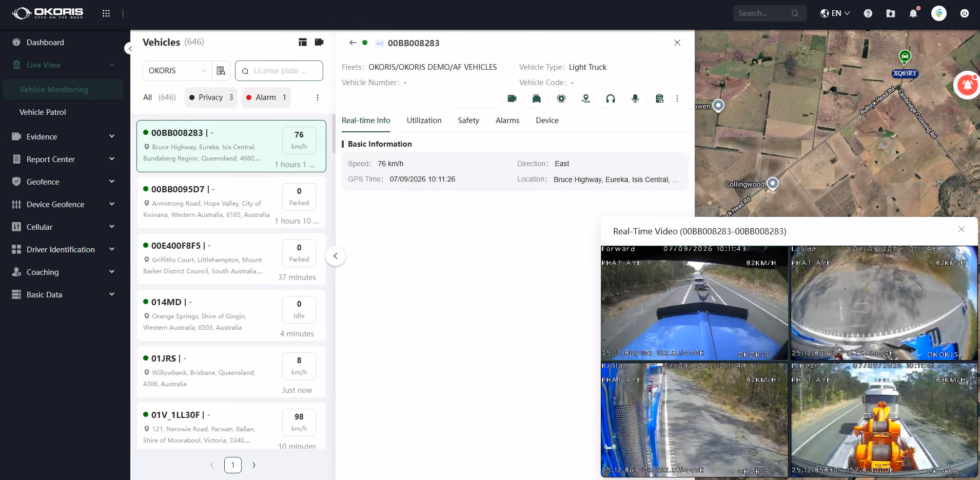Filter vehicles by Privacy status
Screen dimensions: 980x480
pyautogui.click(x=211, y=97)
